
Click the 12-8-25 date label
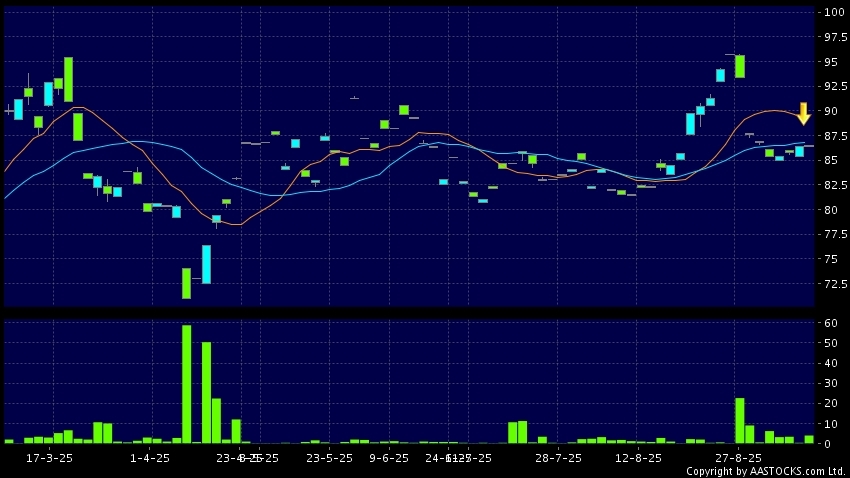[638, 458]
